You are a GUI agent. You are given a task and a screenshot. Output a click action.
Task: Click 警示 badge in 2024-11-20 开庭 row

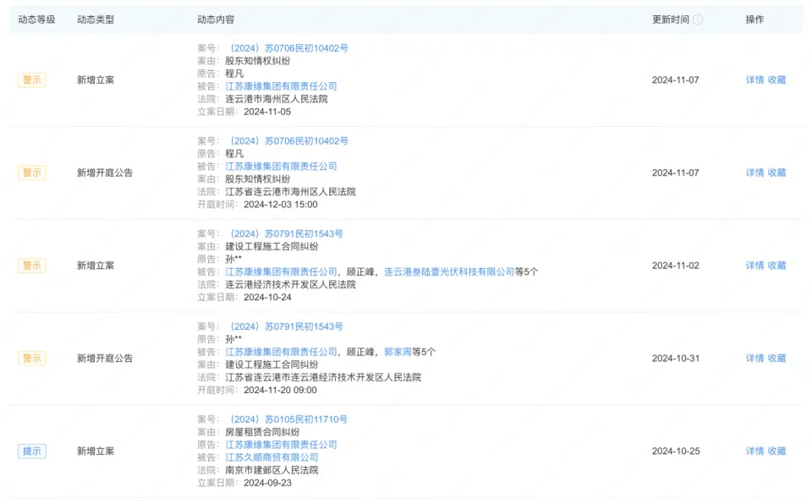point(31,358)
